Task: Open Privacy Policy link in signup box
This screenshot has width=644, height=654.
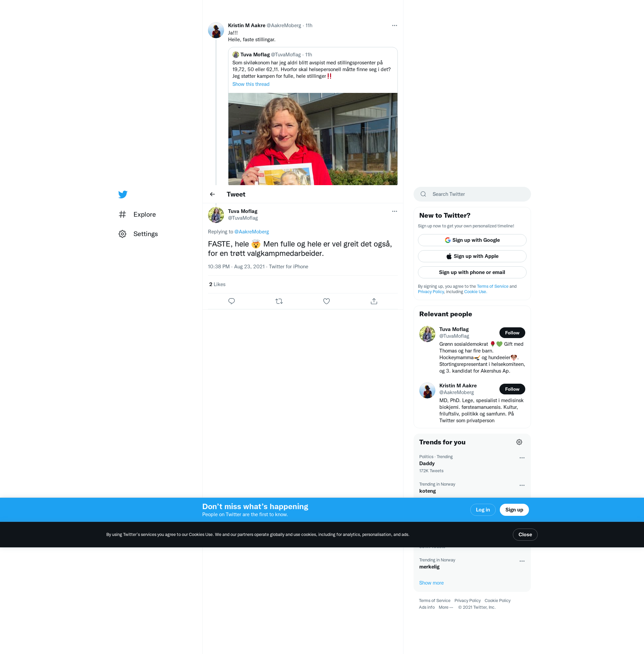Action: coord(431,292)
